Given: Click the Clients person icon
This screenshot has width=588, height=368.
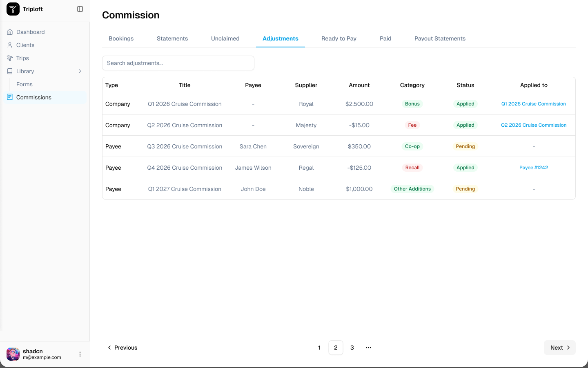Looking at the screenshot, I should click(x=10, y=45).
